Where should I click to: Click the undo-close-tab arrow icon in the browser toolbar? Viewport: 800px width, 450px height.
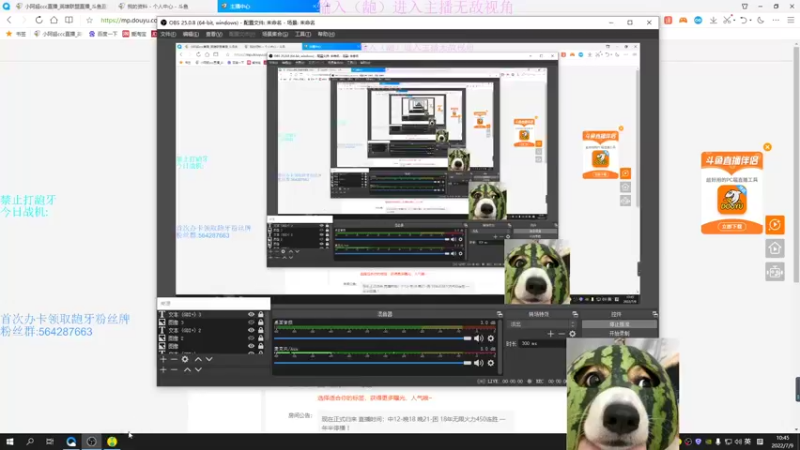click(743, 20)
